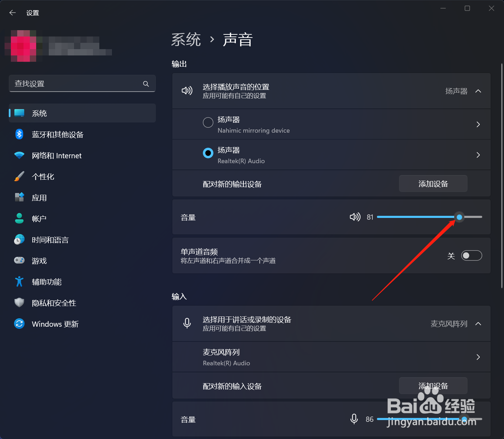Open the microphone array (麦克风阵列) Realtek details chevron

coord(478,357)
